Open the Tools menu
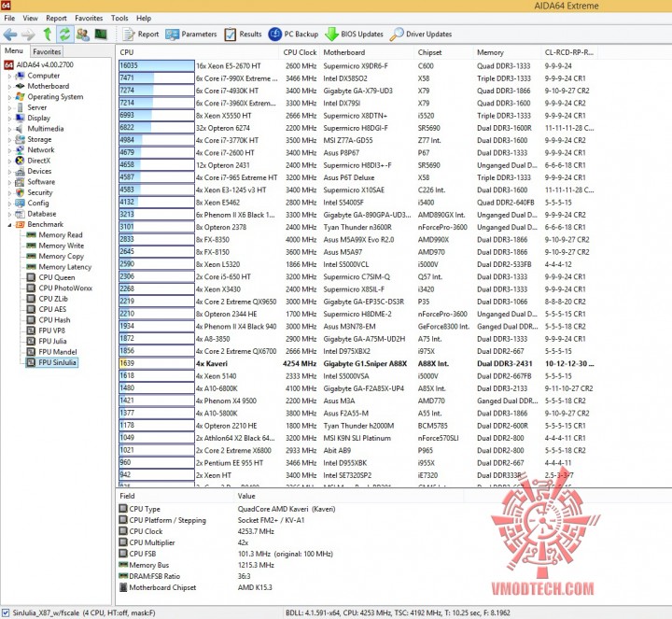Screen dimensions: 672x619 pyautogui.click(x=119, y=18)
